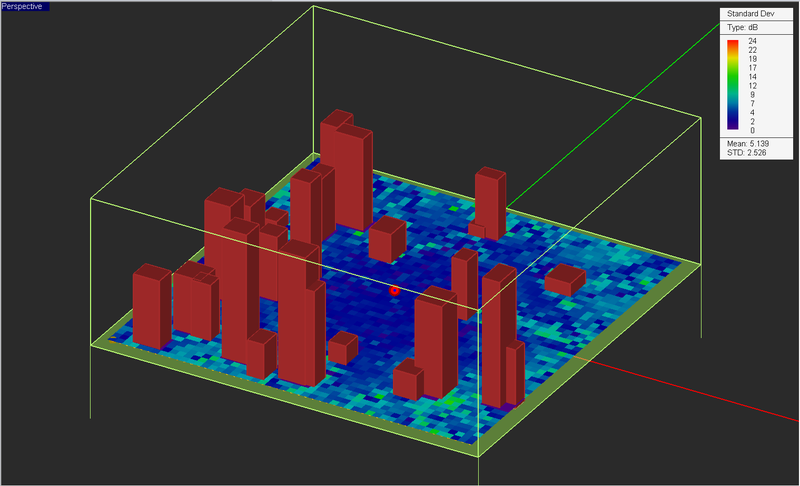
Task: Click the red top of the color scale
Action: click(734, 44)
